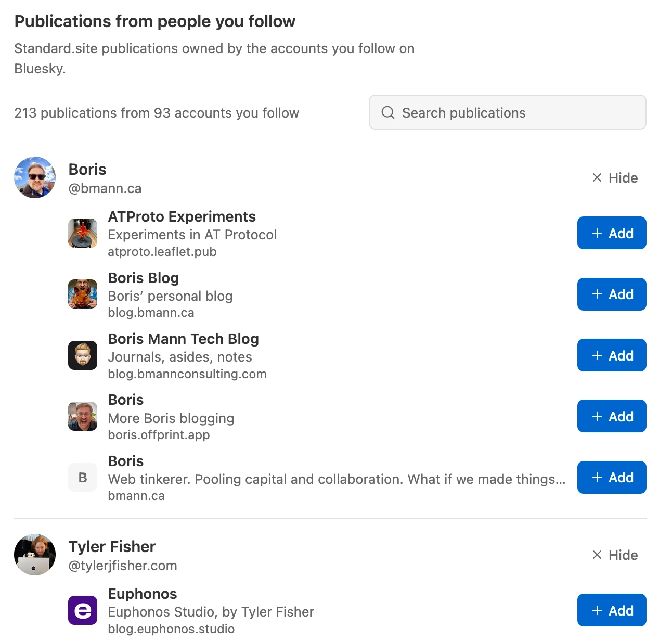Hide Tyler Fisher's publications
This screenshot has width=672, height=641.
pyautogui.click(x=615, y=555)
